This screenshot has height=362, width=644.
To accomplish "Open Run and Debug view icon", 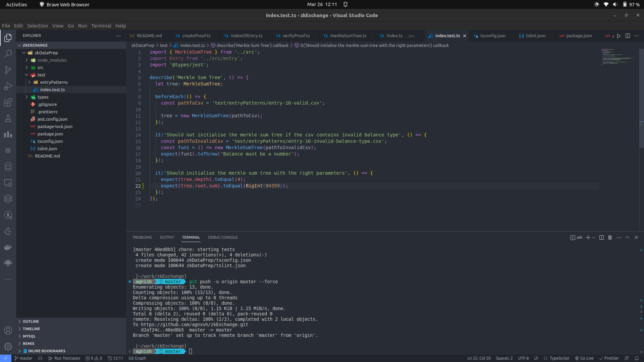I will 8,86.
